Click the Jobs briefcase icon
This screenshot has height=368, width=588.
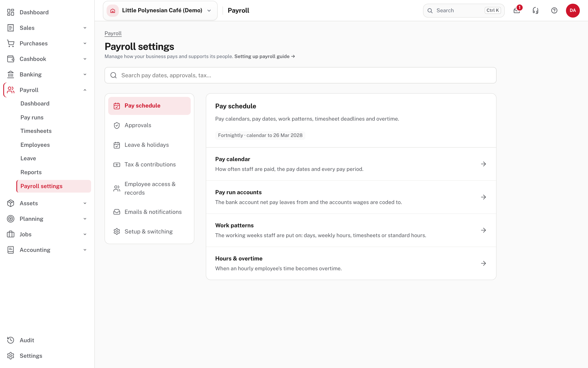click(x=10, y=234)
